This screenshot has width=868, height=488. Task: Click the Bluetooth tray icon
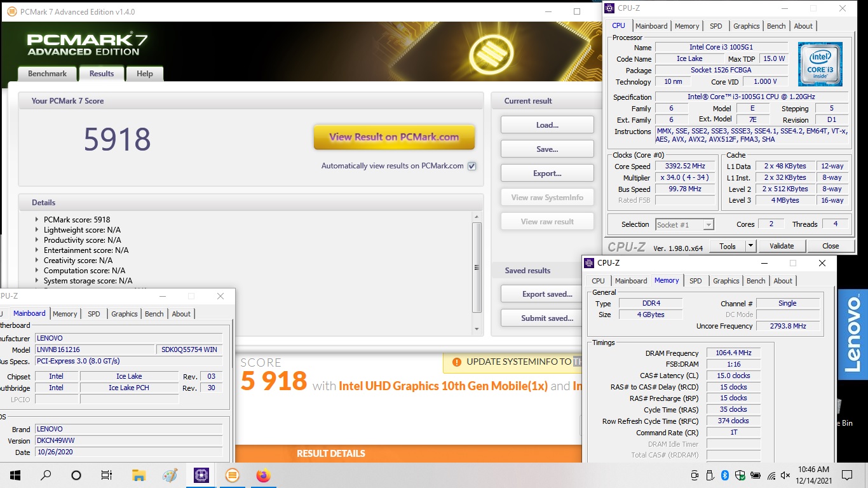tap(724, 475)
